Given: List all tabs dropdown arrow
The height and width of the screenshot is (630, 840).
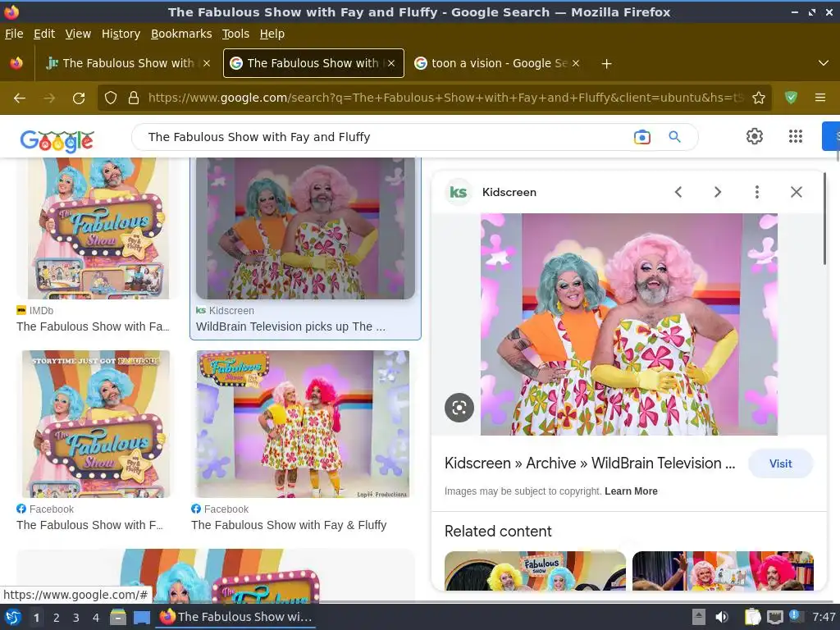Looking at the screenshot, I should point(824,63).
